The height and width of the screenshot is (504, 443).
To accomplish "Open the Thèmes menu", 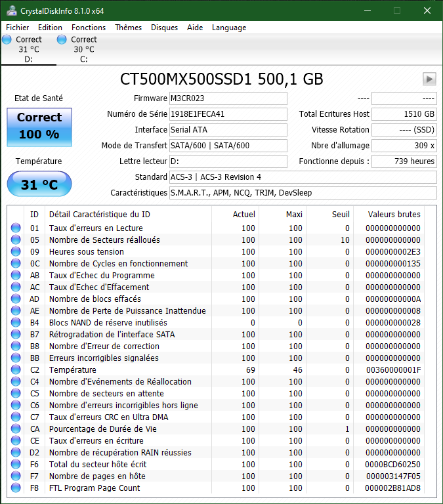I will pos(128,28).
